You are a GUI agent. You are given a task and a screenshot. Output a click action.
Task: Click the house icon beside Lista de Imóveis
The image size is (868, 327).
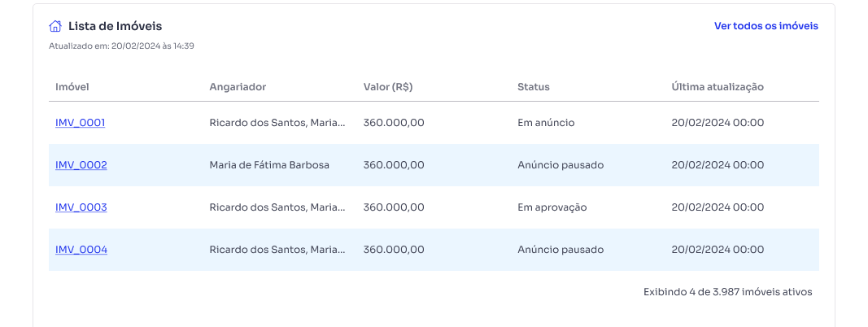55,26
